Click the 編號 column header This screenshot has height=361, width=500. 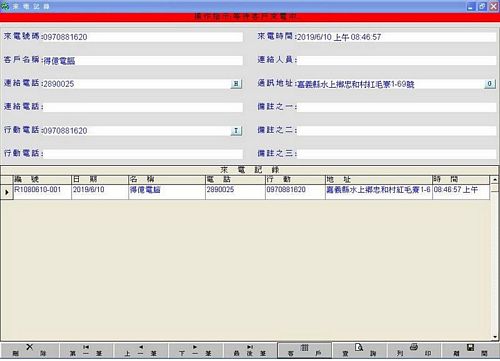click(42, 180)
